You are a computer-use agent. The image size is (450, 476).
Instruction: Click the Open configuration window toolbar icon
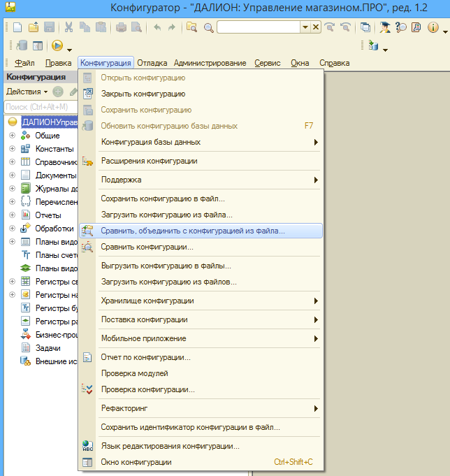point(38,46)
